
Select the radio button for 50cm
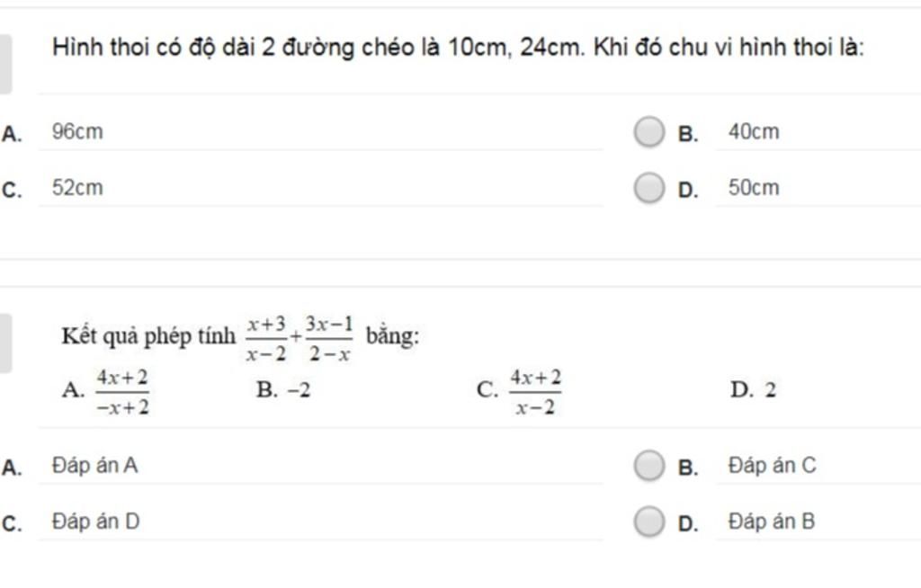[x=648, y=189]
